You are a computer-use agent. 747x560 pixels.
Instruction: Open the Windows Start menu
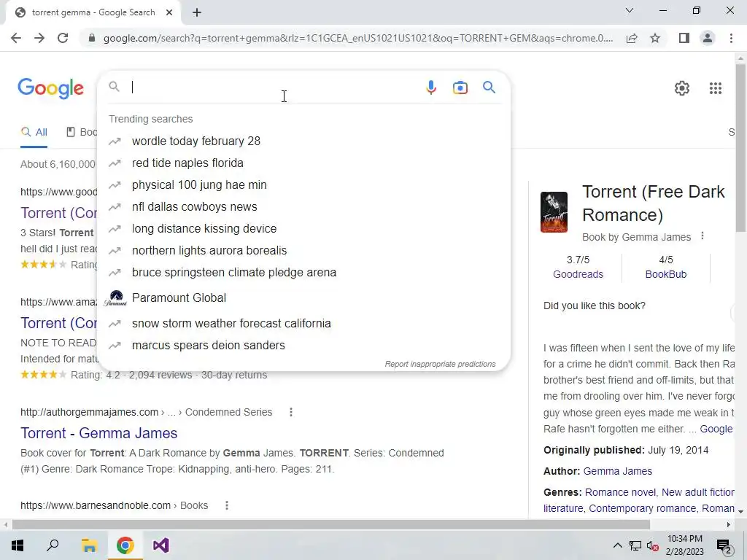click(18, 545)
